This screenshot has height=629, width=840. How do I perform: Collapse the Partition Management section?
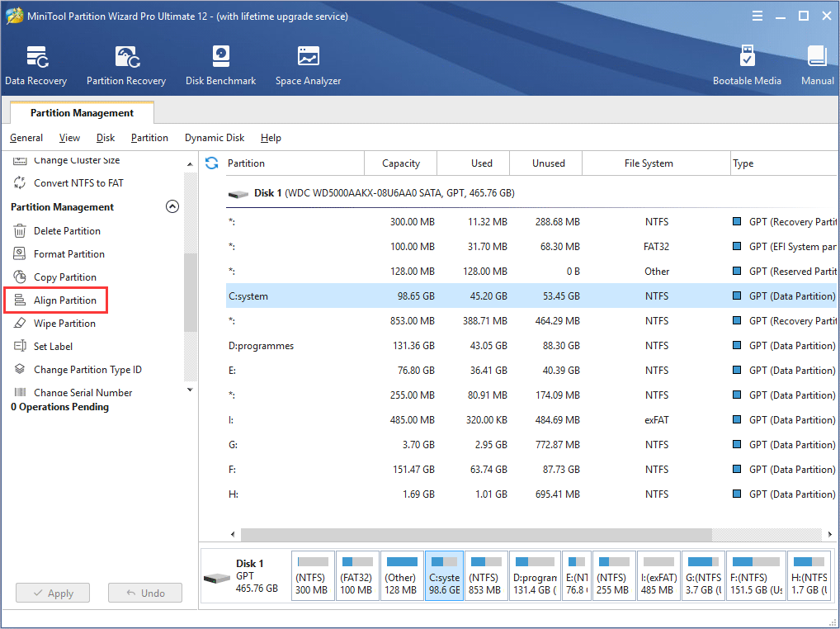click(x=172, y=207)
